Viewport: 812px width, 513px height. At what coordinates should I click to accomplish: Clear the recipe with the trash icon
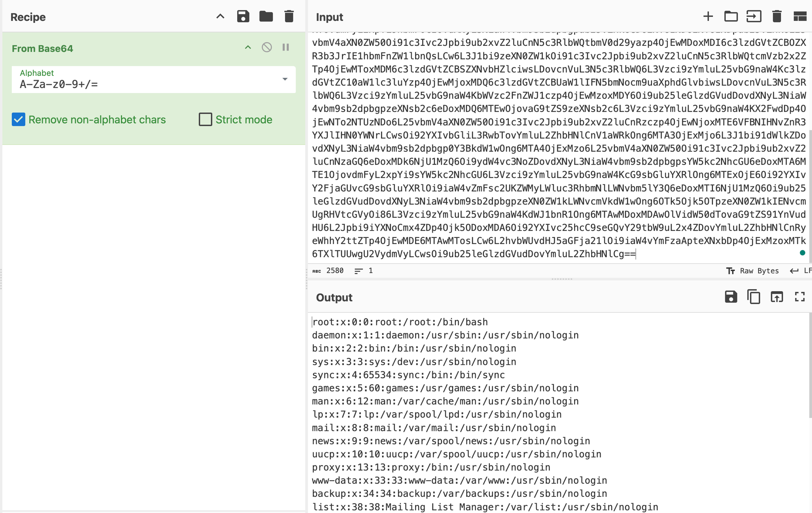[289, 17]
